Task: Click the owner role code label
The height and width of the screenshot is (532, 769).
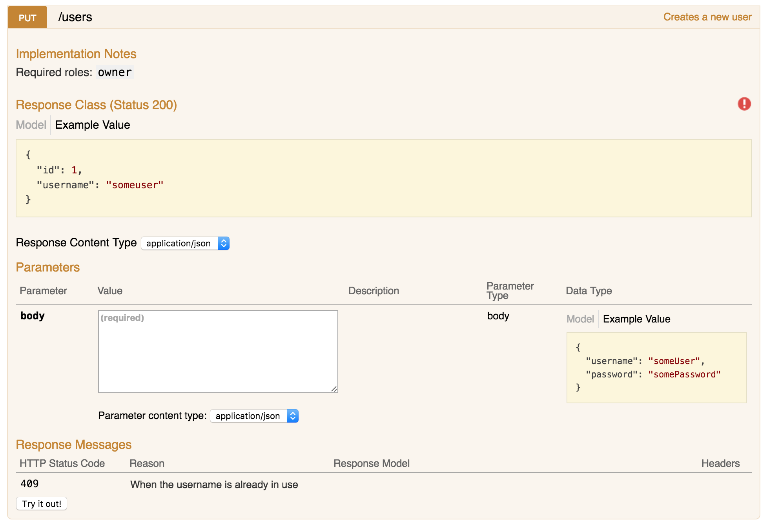Action: 115,72
